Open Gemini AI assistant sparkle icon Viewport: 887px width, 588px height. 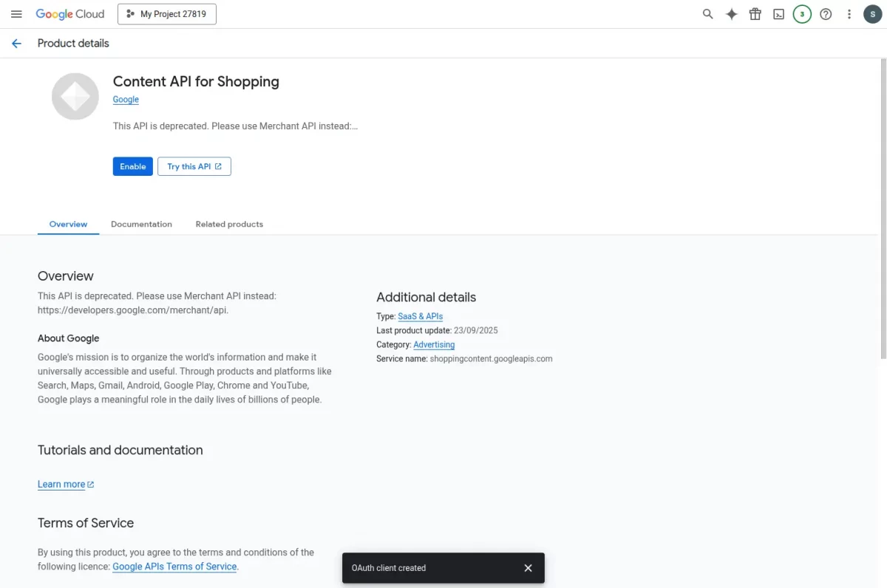(731, 14)
